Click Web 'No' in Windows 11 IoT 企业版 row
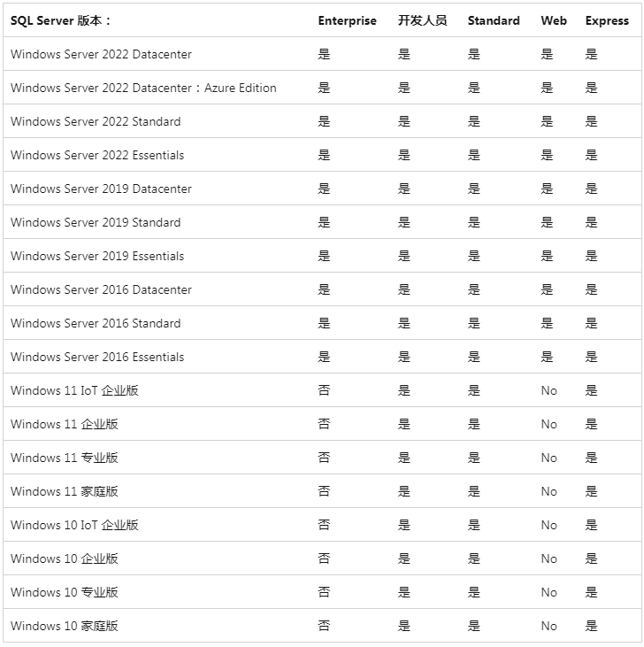 pos(548,390)
